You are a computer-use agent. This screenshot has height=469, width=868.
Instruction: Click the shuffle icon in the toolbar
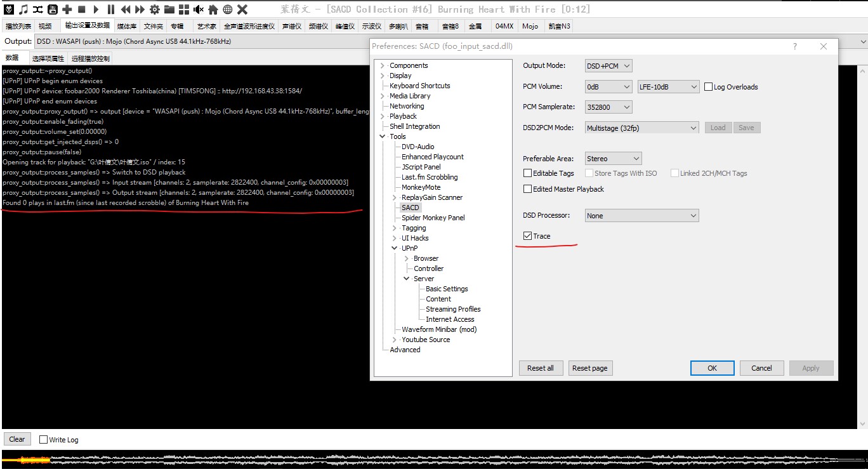38,10
